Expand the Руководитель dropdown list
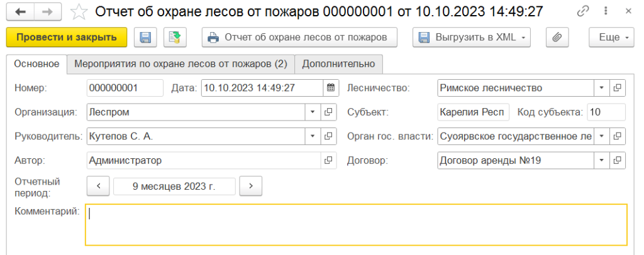 tap(313, 136)
